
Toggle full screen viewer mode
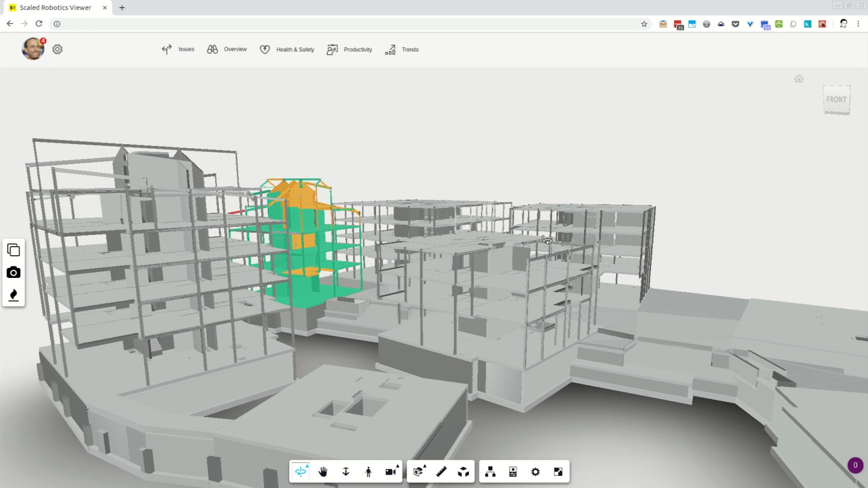pos(558,472)
